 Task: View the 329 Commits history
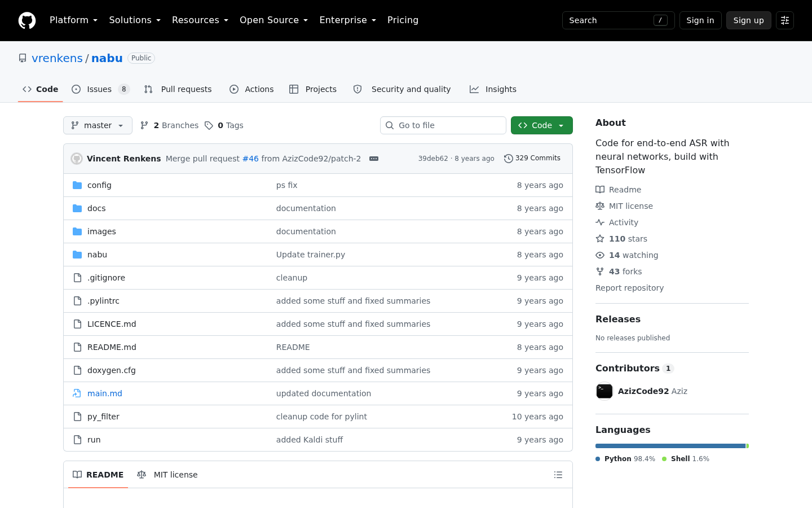point(532,158)
